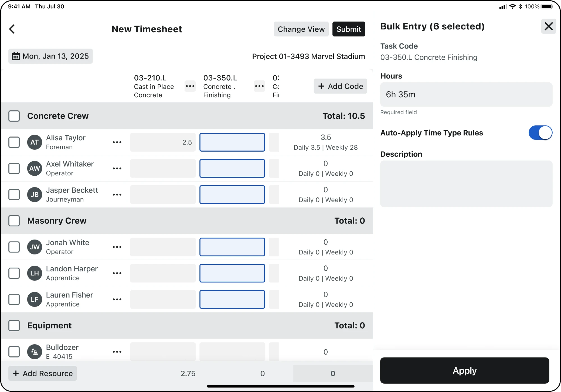The image size is (561, 392).
Task: Click Jonah White's JW avatar
Action: coord(35,247)
